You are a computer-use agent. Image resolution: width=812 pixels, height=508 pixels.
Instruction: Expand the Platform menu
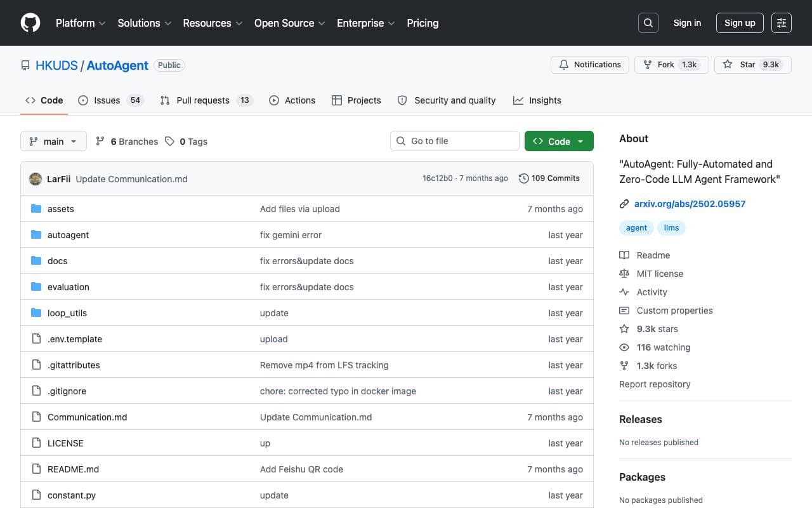(79, 23)
